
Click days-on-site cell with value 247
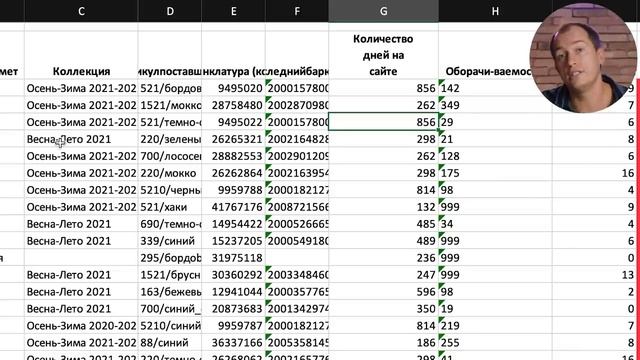384,275
